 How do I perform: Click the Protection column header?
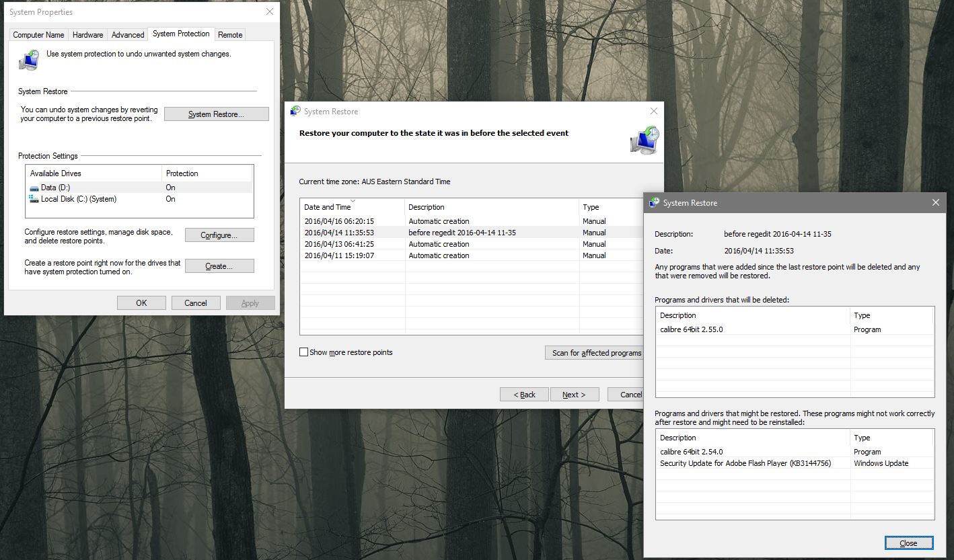[x=208, y=173]
